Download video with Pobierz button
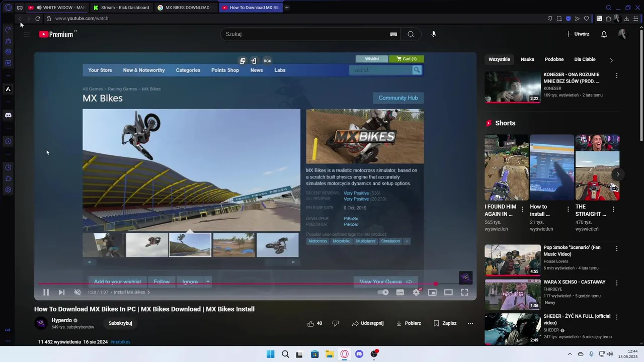Viewport: 644px width, 362px height. 409,323
